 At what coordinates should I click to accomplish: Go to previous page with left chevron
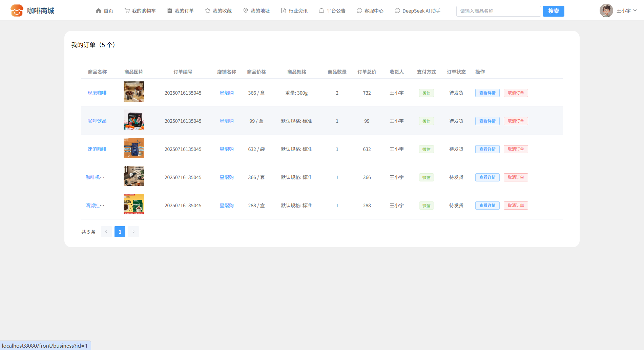(106, 232)
